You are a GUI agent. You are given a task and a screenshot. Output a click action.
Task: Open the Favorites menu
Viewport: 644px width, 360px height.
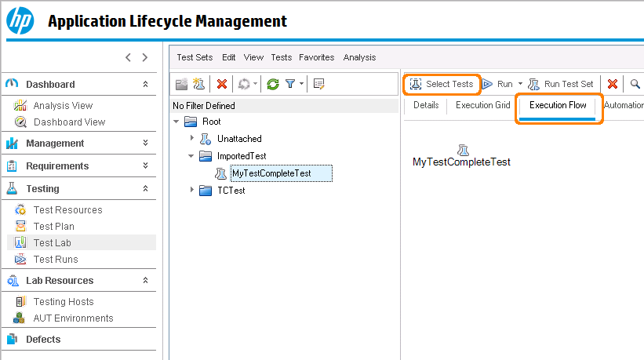click(x=316, y=57)
